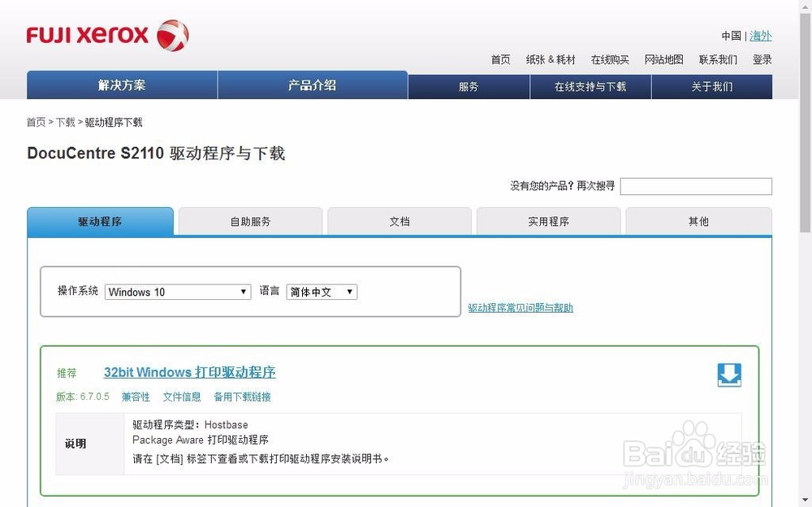Open the 32bit Windows 打印驱动程序 link
Screen dimensions: 812x507
pyautogui.click(x=189, y=372)
